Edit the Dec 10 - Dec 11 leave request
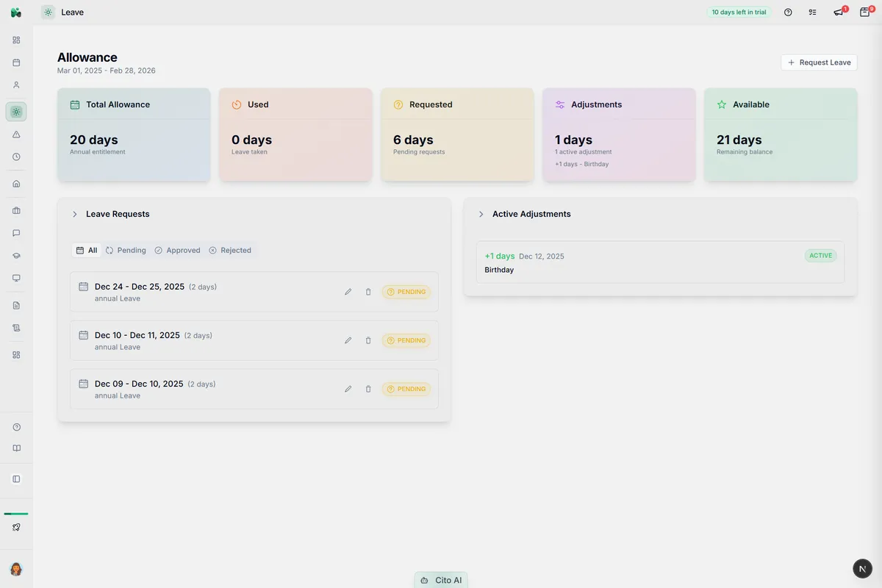The width and height of the screenshot is (882, 588). pos(348,340)
